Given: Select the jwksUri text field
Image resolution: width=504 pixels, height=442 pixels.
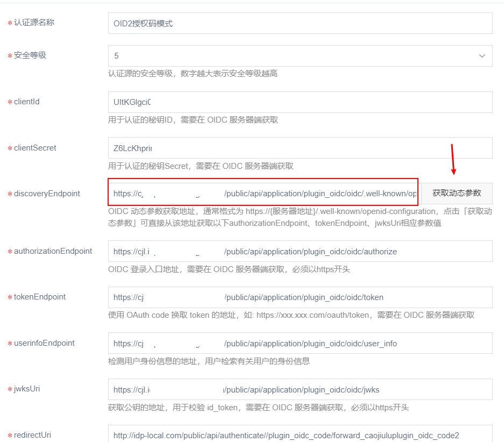Looking at the screenshot, I should pos(300,389).
